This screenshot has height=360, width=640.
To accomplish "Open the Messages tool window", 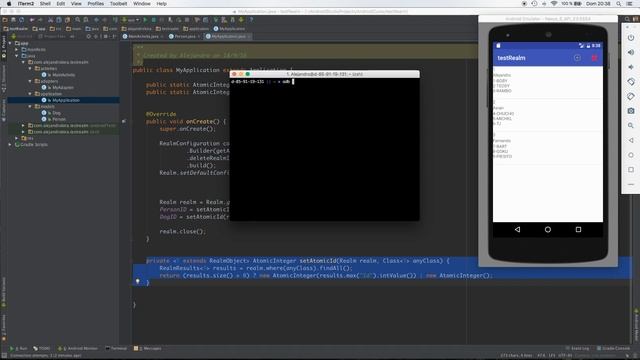I will click(x=148, y=349).
